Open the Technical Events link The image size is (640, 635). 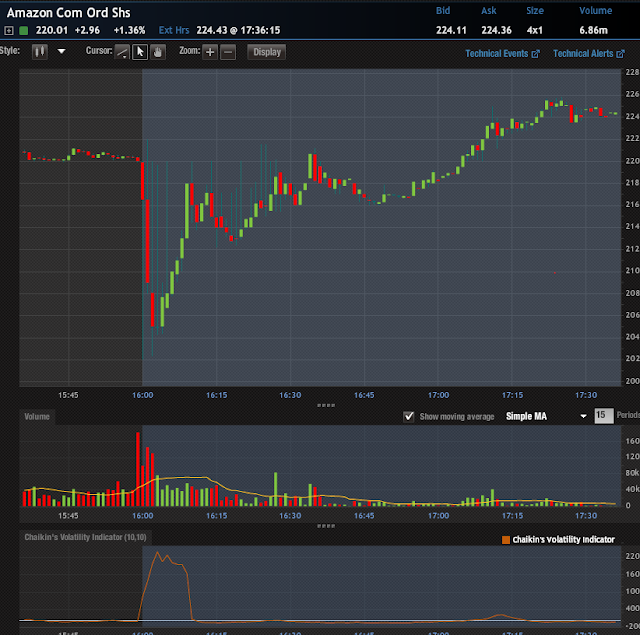click(502, 53)
